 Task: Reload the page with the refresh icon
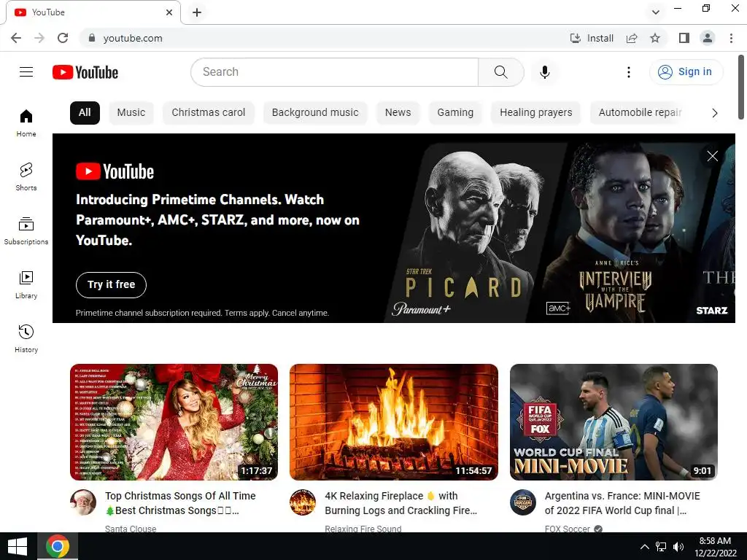(63, 38)
